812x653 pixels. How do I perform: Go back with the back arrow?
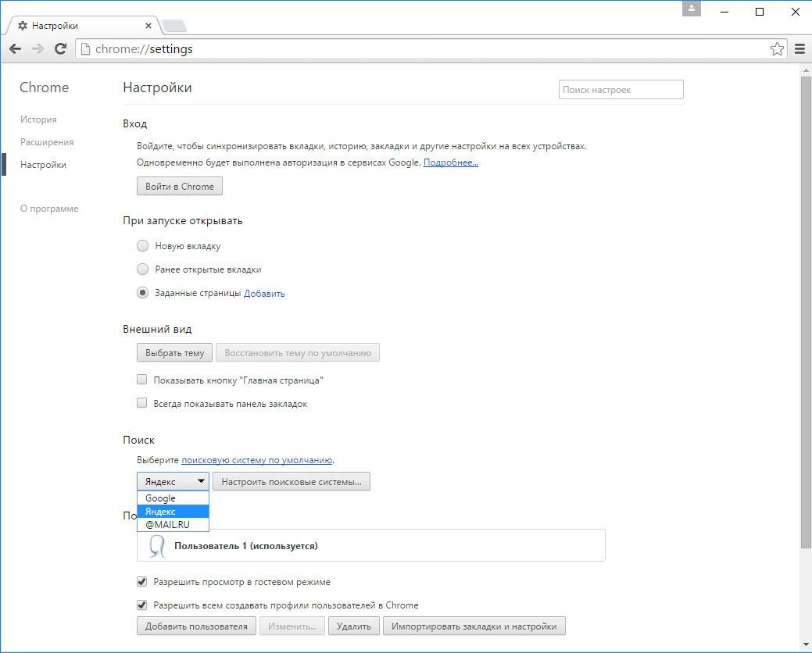coord(15,48)
